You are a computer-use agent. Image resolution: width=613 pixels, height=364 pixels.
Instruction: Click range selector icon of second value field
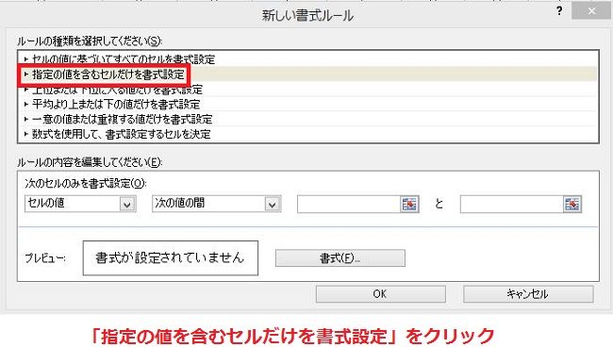pyautogui.click(x=572, y=204)
